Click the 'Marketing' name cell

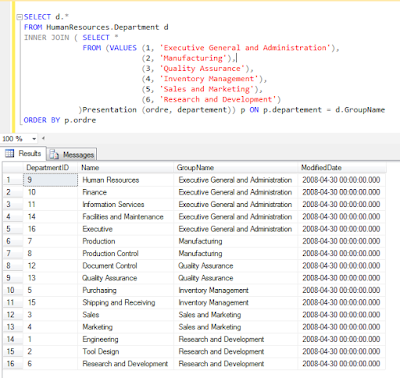point(126,327)
